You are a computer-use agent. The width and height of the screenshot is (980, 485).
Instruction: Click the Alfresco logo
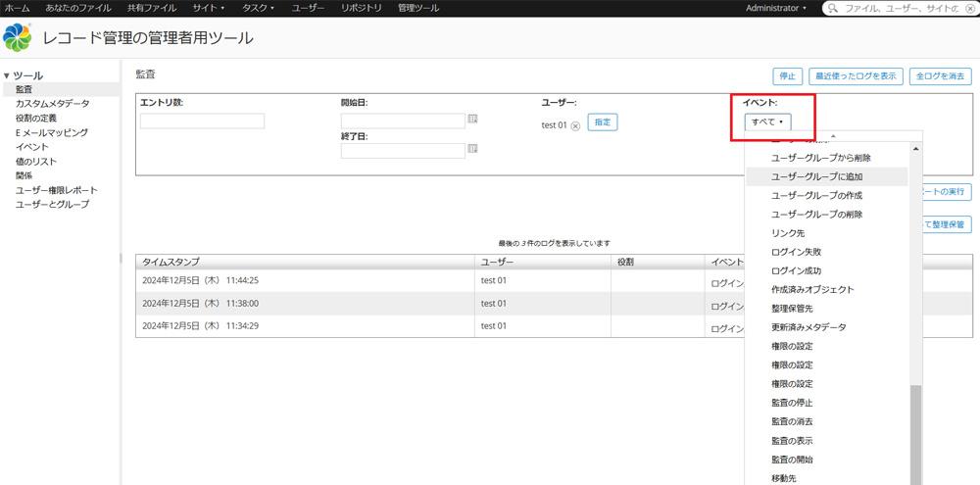pos(17,37)
